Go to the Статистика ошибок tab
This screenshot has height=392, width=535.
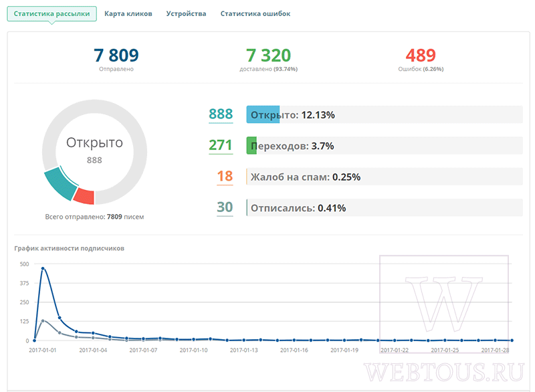(255, 14)
